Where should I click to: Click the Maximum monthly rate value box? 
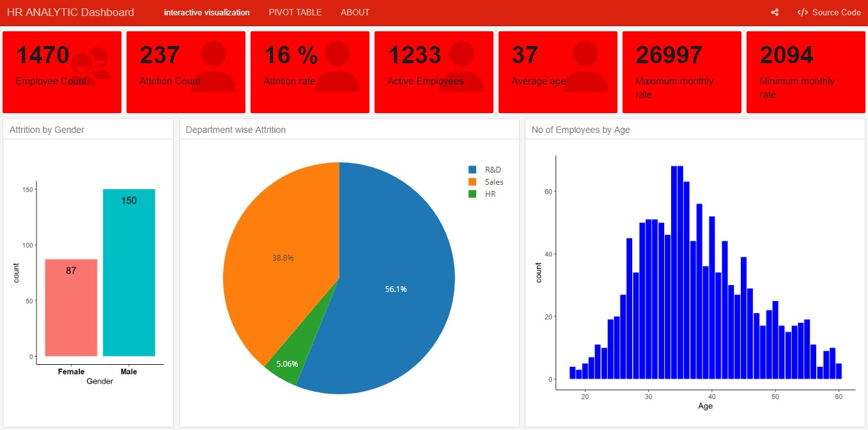click(x=681, y=72)
